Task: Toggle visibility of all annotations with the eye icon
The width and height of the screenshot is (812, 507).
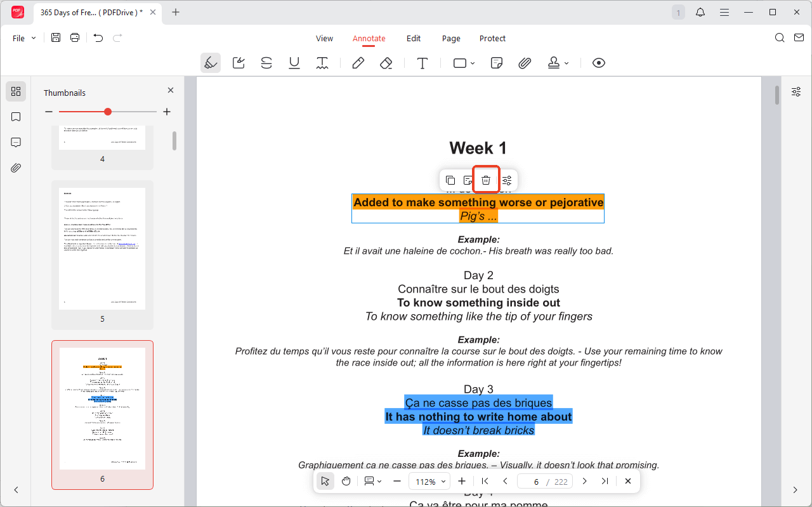Action: [598, 63]
